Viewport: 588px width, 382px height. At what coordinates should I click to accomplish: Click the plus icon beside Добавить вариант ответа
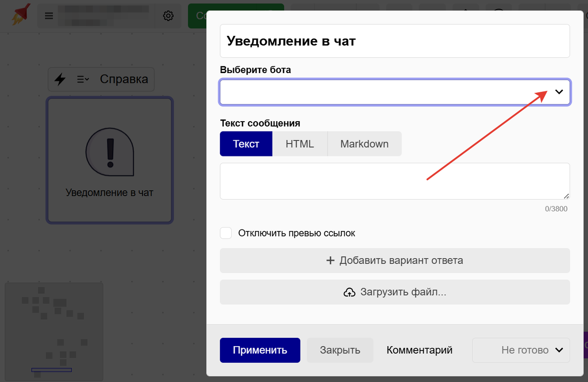(331, 260)
